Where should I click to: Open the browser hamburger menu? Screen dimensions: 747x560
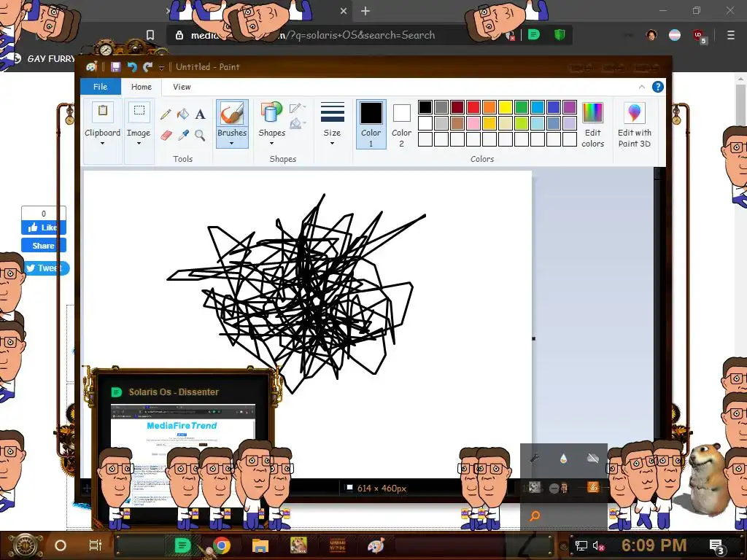730,35
